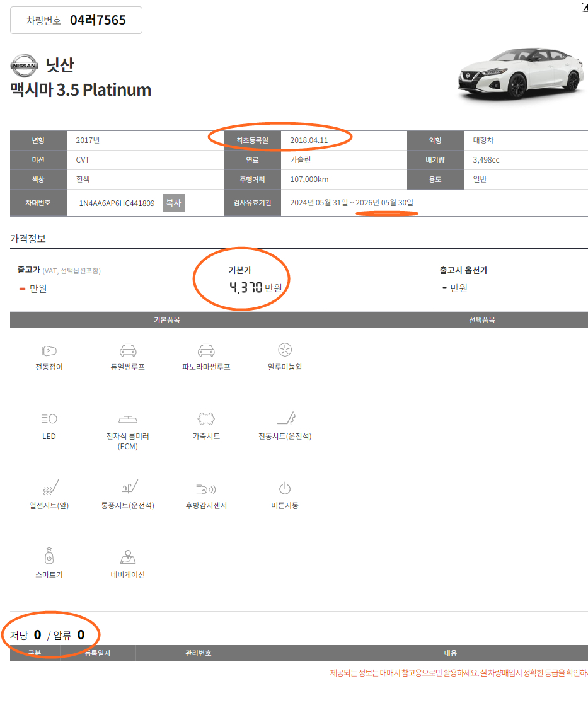Select the 기본품목 column header
This screenshot has height=703, width=588.
pos(167,320)
